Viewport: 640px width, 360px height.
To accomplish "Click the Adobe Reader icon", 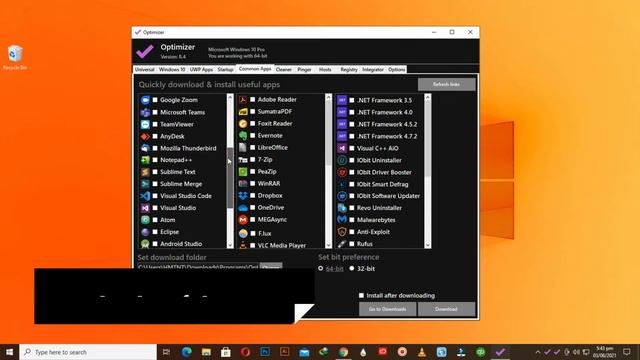I will coord(243,99).
